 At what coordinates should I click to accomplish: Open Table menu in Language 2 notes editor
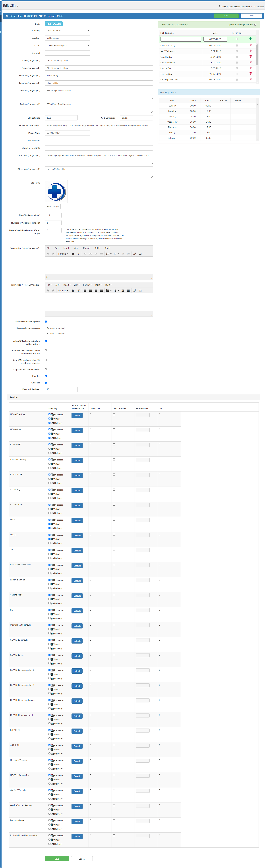98,285
